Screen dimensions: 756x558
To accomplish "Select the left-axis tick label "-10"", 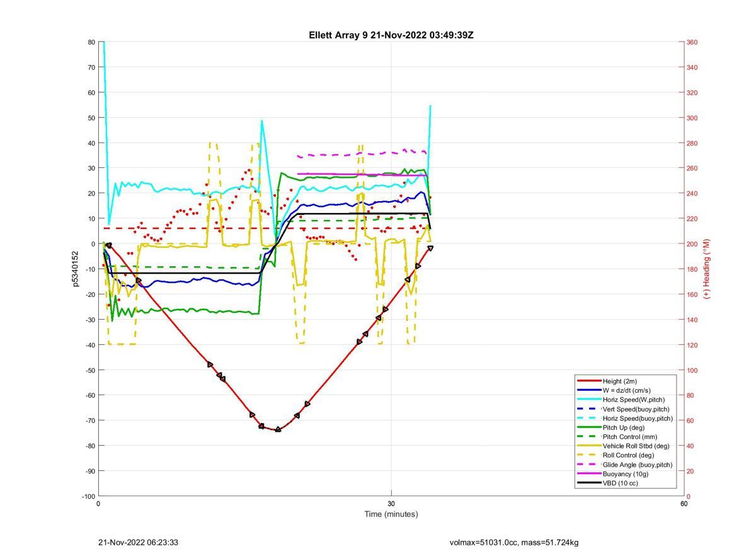I will (x=90, y=269).
